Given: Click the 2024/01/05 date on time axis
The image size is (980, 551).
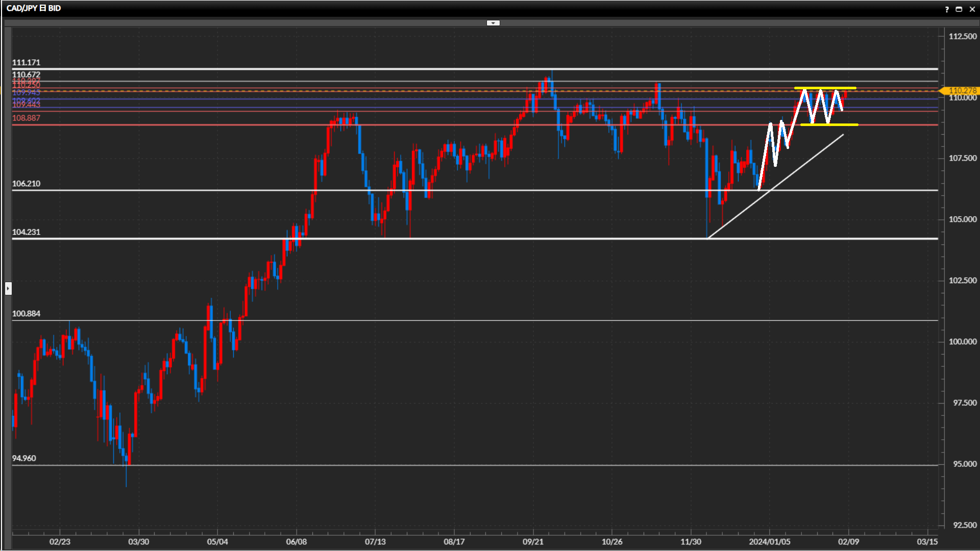Looking at the screenshot, I should pos(769,541).
